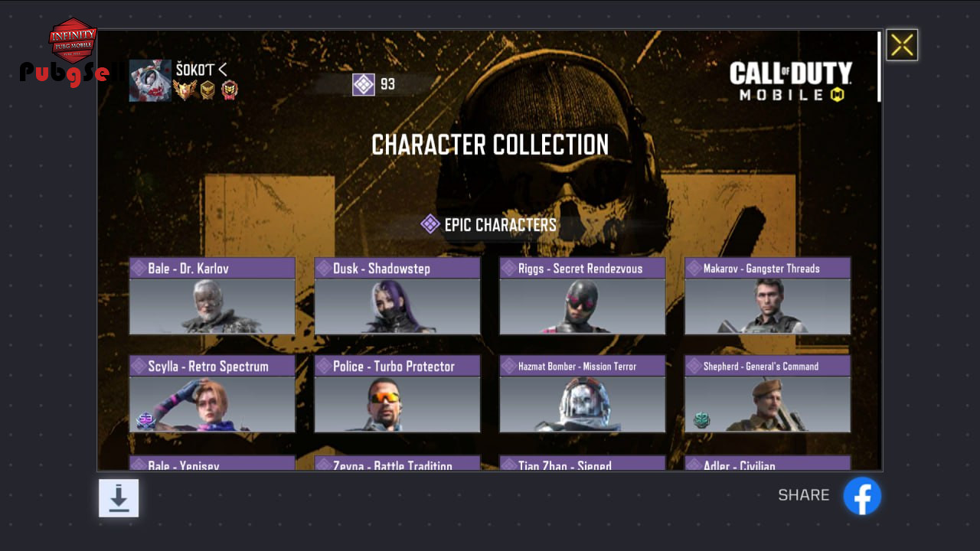This screenshot has height=551, width=980.
Task: Click the gold winged rank badge
Action: pos(185,90)
